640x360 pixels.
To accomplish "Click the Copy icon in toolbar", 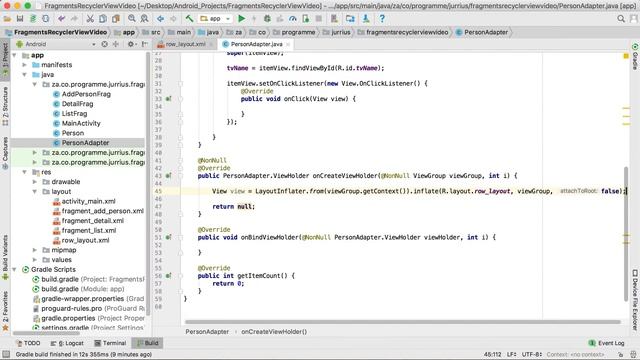I will click(103, 19).
